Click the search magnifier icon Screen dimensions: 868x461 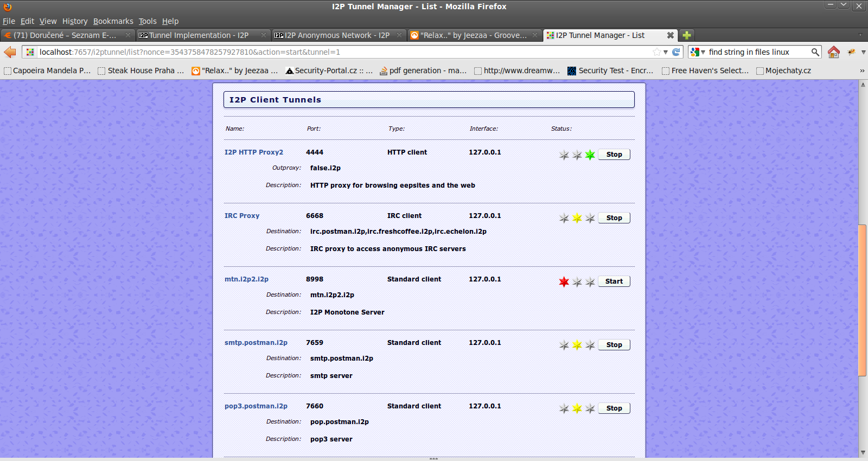tap(815, 52)
